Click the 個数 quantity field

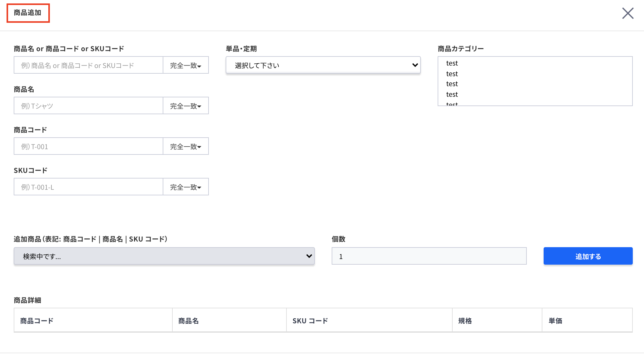pyautogui.click(x=429, y=256)
